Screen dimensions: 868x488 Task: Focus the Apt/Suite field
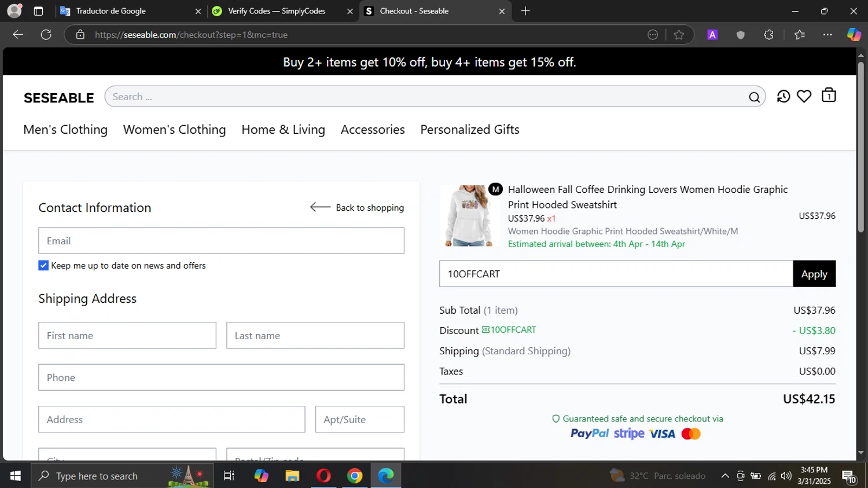(360, 419)
